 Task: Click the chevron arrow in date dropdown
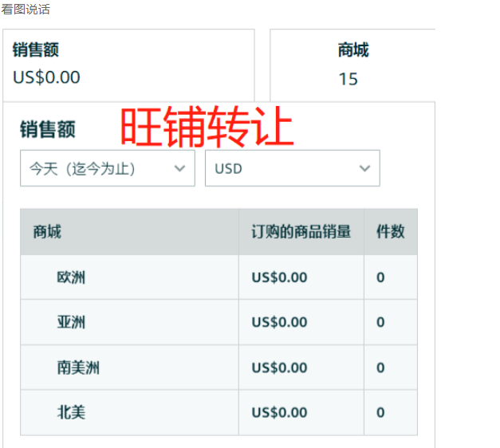[x=179, y=168]
